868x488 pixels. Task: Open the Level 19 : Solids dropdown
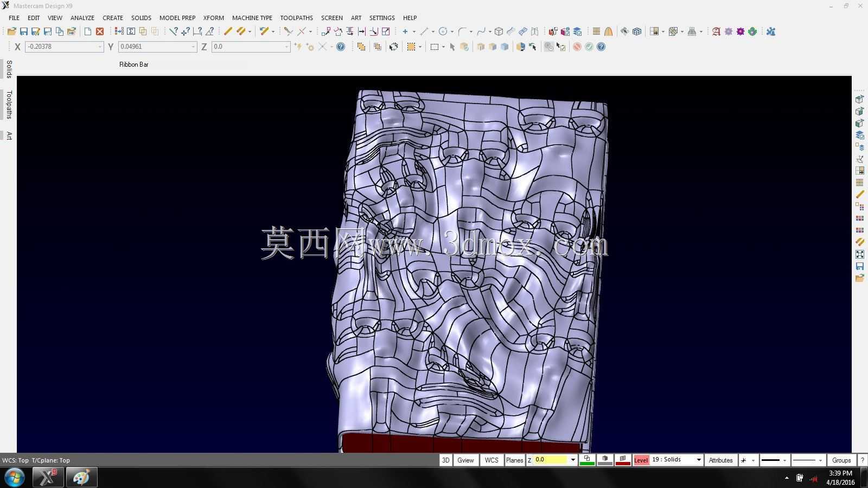[x=699, y=460]
